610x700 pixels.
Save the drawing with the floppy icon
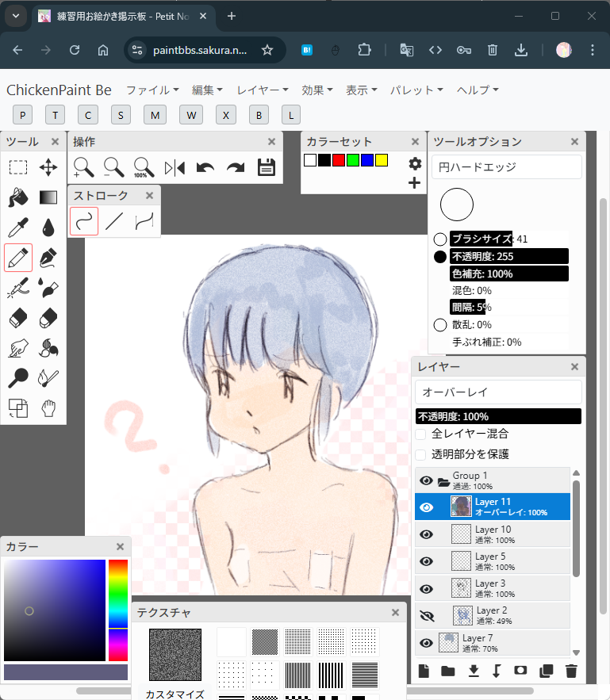[267, 168]
